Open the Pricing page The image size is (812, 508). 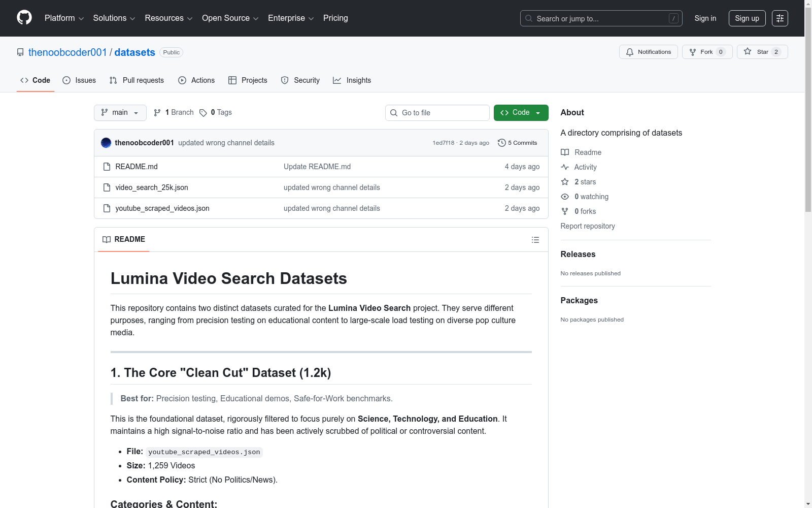coord(335,18)
